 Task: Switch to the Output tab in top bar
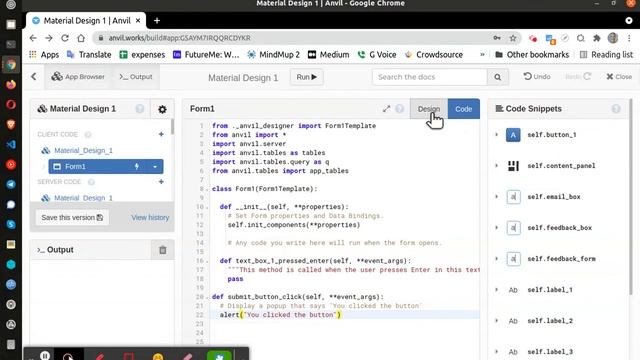pos(136,77)
